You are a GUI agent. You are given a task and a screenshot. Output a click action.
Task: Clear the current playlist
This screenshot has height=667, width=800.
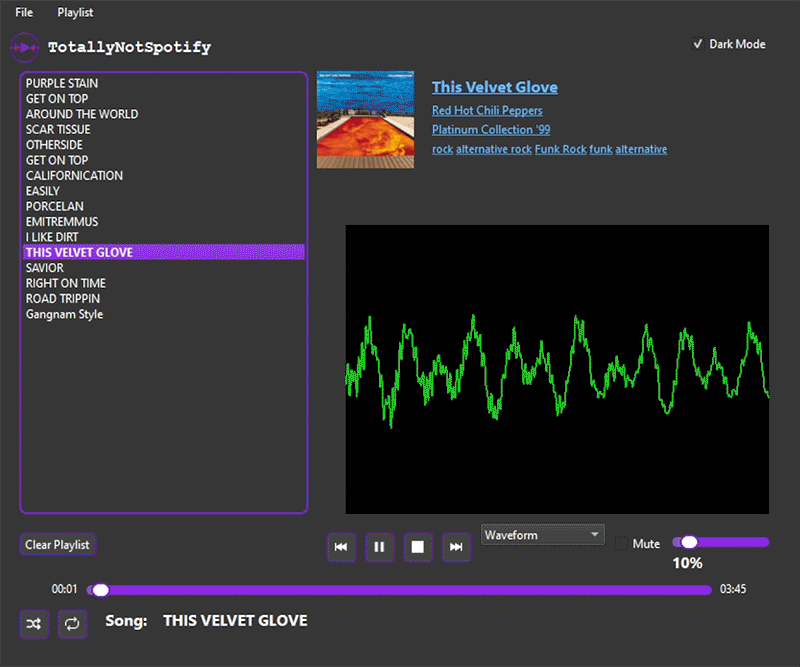[57, 544]
